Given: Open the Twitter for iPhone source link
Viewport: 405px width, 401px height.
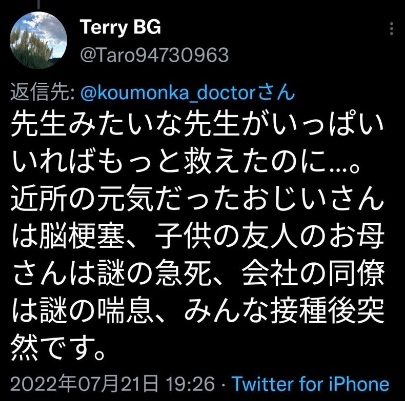Looking at the screenshot, I should coord(311,384).
